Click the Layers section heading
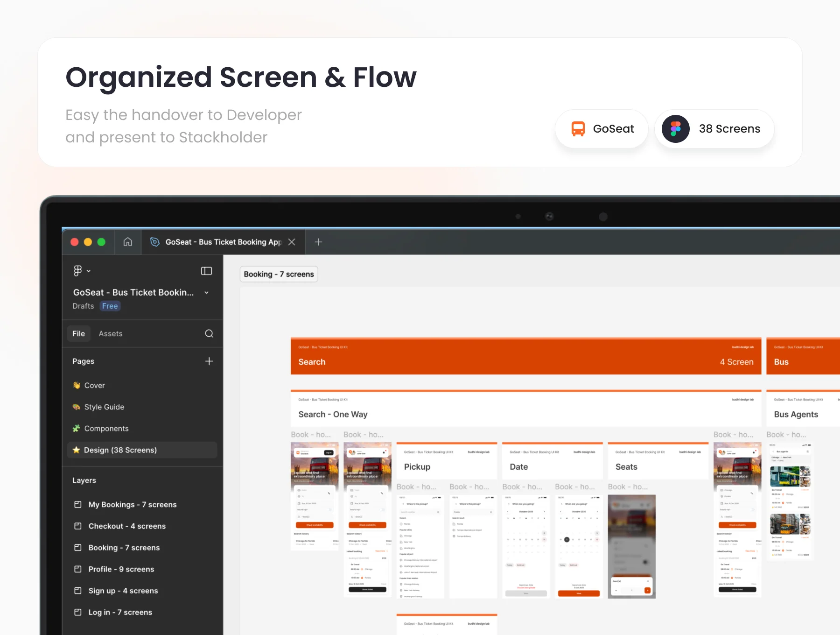Viewport: 840px width, 635px height. tap(84, 480)
